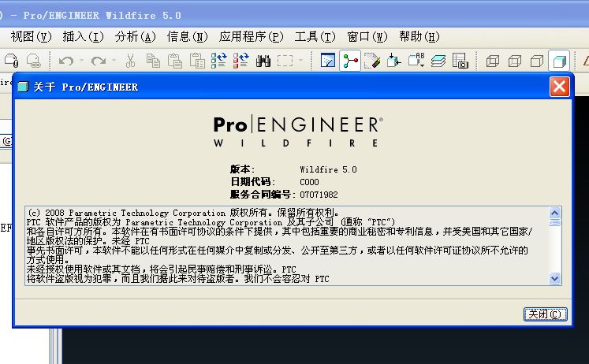Open the 信息(N) menu
Screen dimensions: 589x364
(x=187, y=37)
